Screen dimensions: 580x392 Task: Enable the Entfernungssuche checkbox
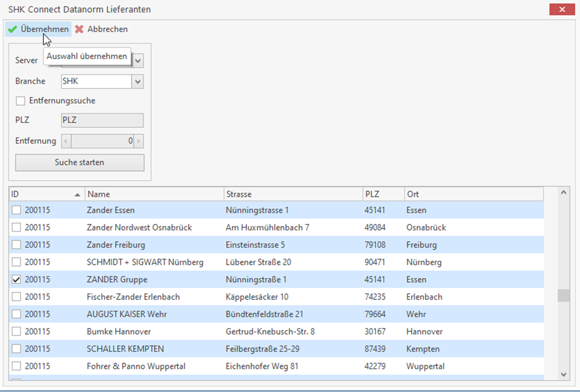(20, 101)
